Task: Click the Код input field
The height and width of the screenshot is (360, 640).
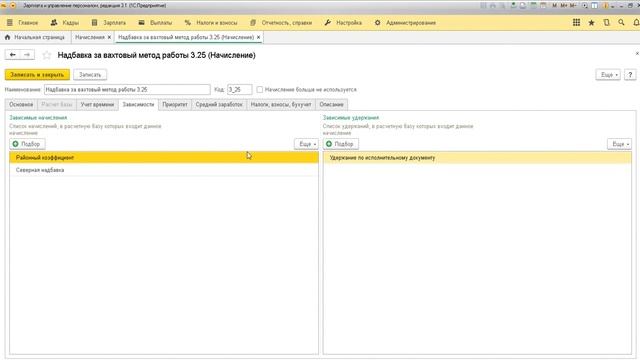Action: point(239,89)
